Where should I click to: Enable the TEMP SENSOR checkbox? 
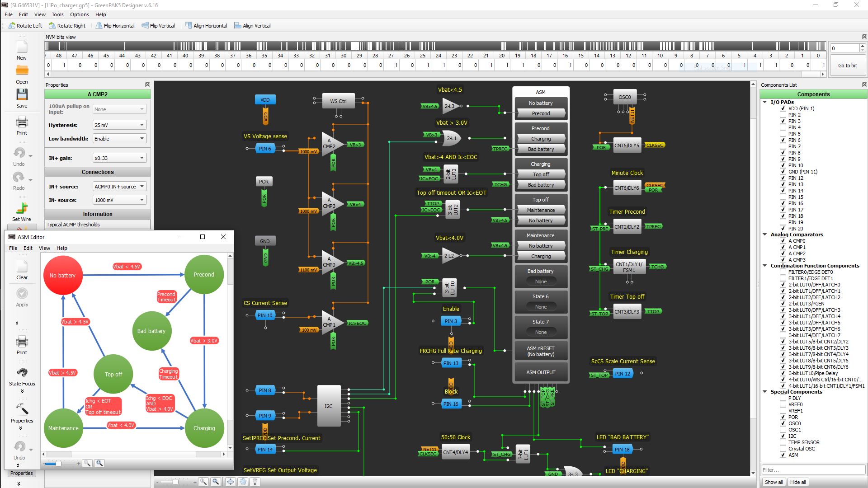[x=783, y=442]
